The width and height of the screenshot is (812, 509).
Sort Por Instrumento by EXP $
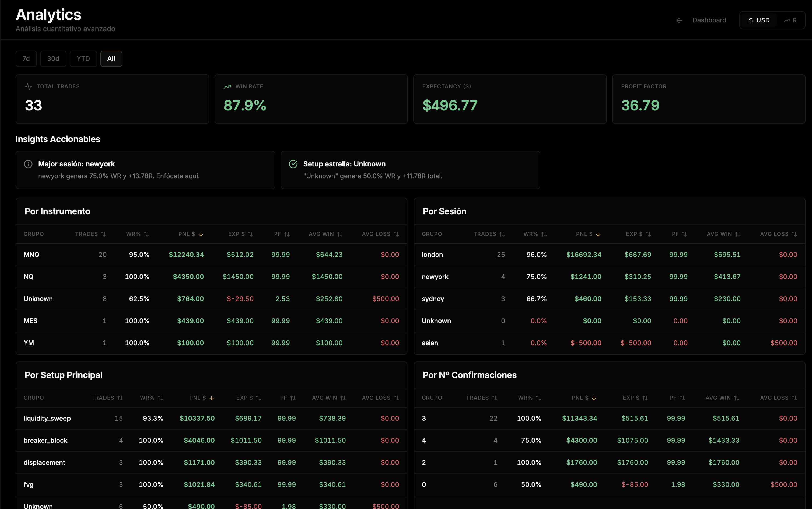point(241,234)
